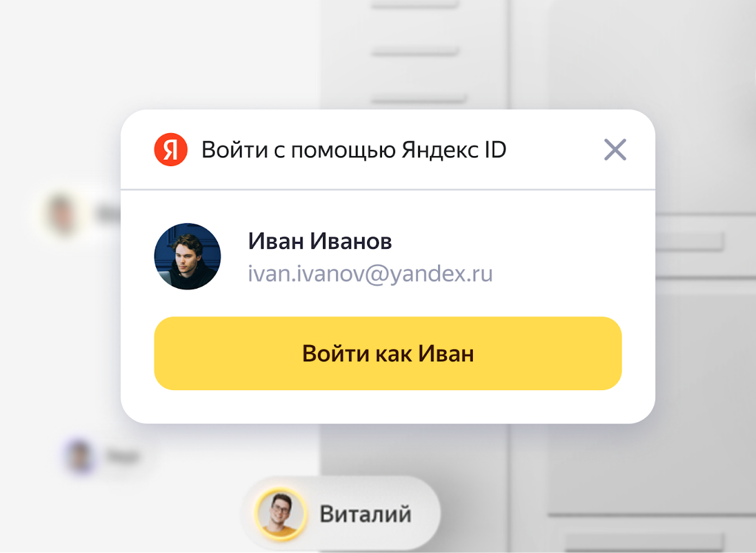The width and height of the screenshot is (756, 553).
Task: Click the second drawer handle from the top
Action: (417, 52)
